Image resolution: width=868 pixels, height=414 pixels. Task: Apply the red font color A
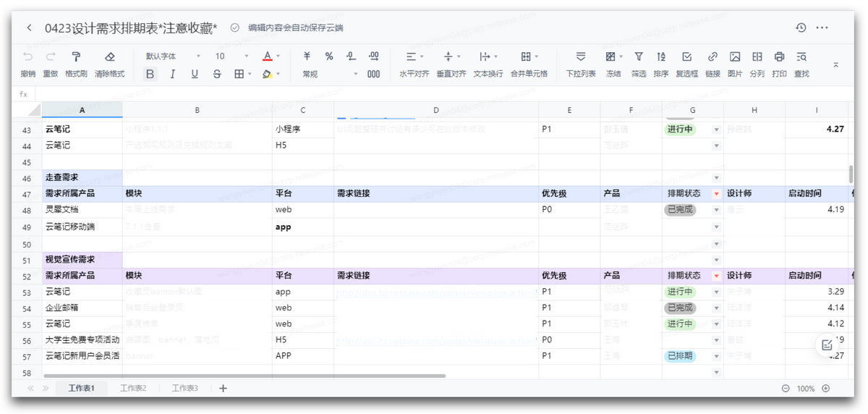pos(267,56)
